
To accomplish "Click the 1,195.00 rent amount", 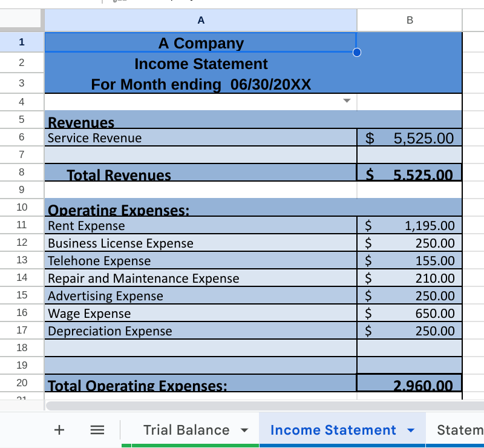I will point(410,225).
